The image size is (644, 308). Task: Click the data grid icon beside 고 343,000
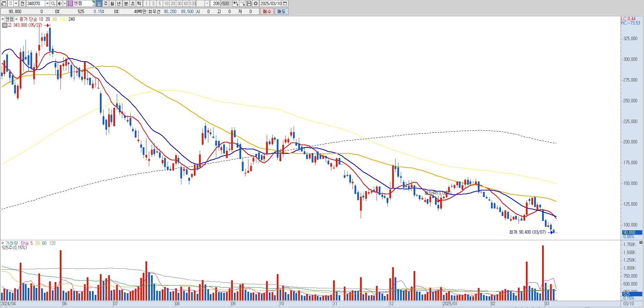pos(4,25)
